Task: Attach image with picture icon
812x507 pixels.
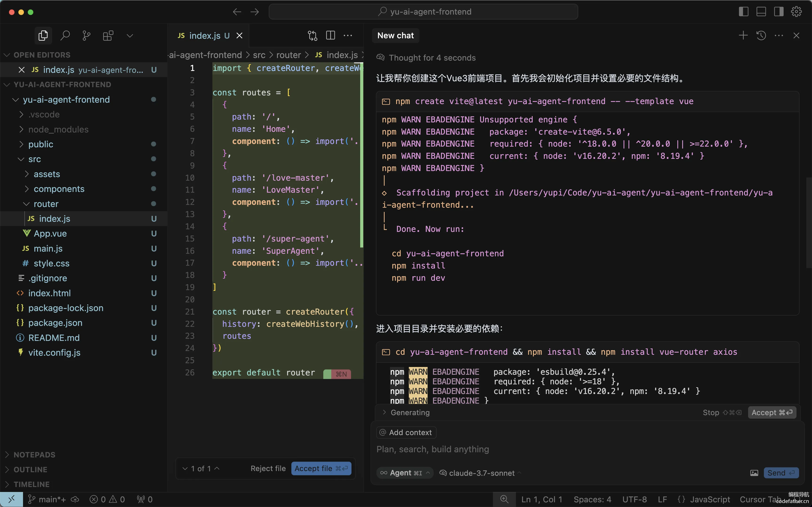Action: point(754,473)
